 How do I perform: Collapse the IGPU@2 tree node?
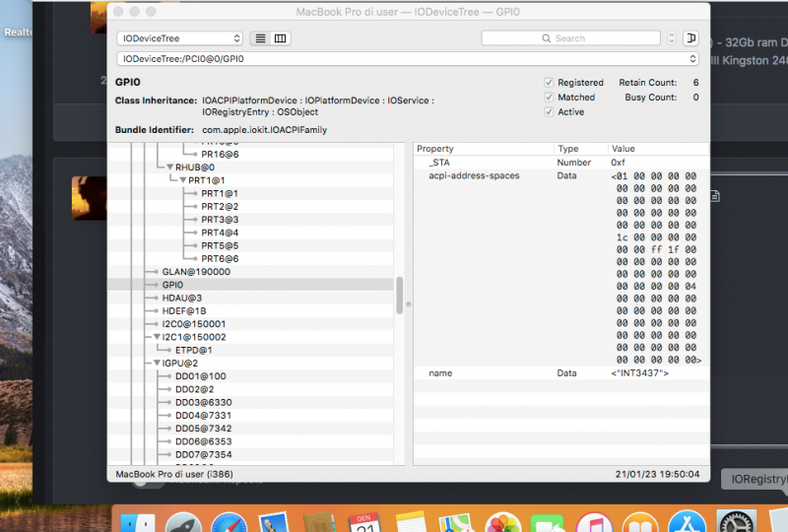[x=157, y=363]
